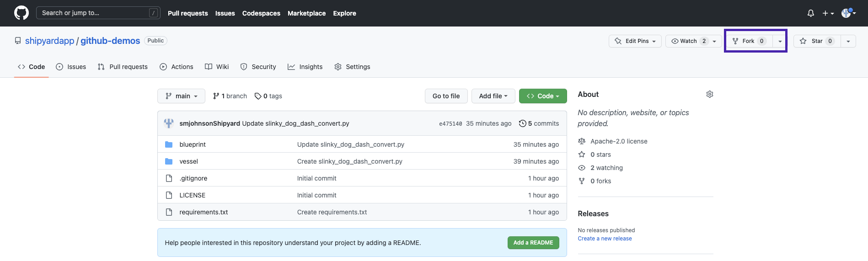Switch to the Settings tab
The image size is (868, 261).
click(x=352, y=67)
